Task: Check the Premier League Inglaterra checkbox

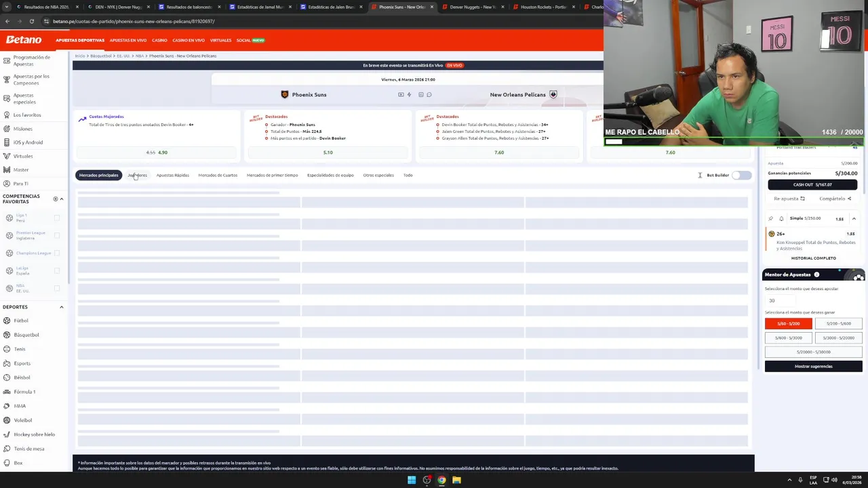Action: [57, 236]
